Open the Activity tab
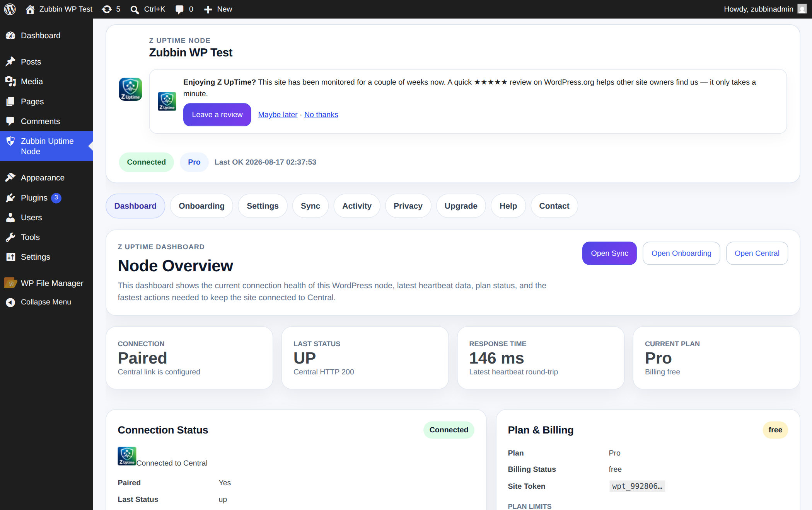This screenshot has height=510, width=812. click(357, 206)
